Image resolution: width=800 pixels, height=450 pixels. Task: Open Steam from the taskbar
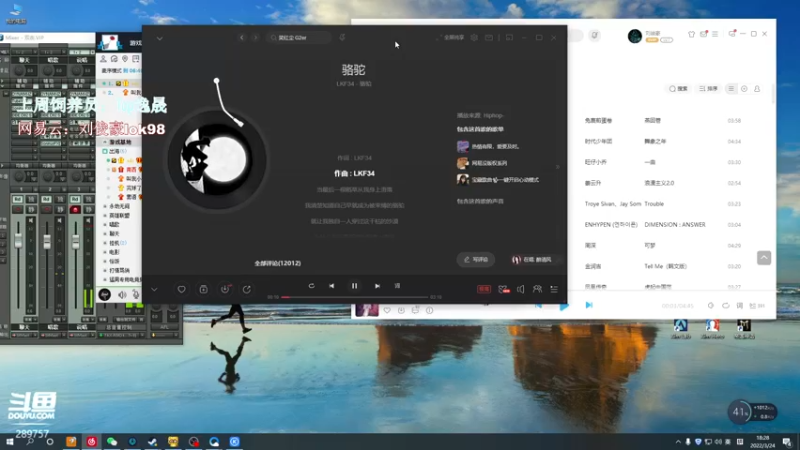[x=153, y=442]
